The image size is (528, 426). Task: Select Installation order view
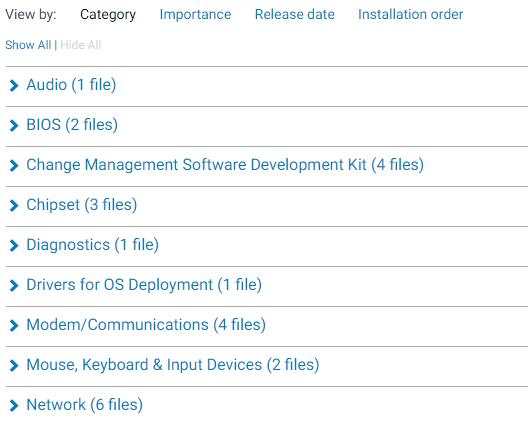pyautogui.click(x=410, y=14)
